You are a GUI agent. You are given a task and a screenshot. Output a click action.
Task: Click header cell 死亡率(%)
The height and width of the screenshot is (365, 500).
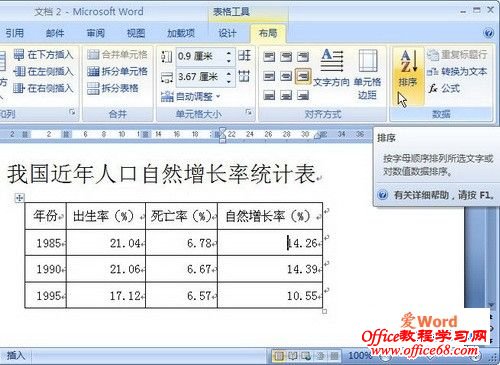coord(181,216)
